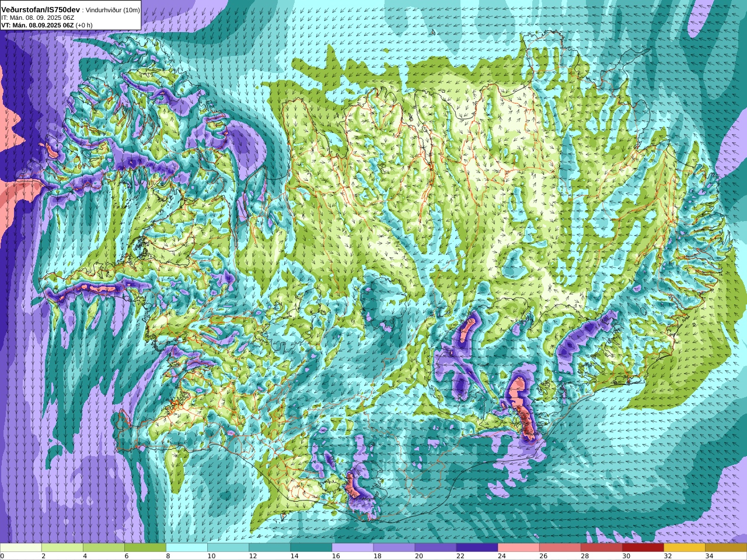Click the dark gold swatch above 34

(x=725, y=548)
